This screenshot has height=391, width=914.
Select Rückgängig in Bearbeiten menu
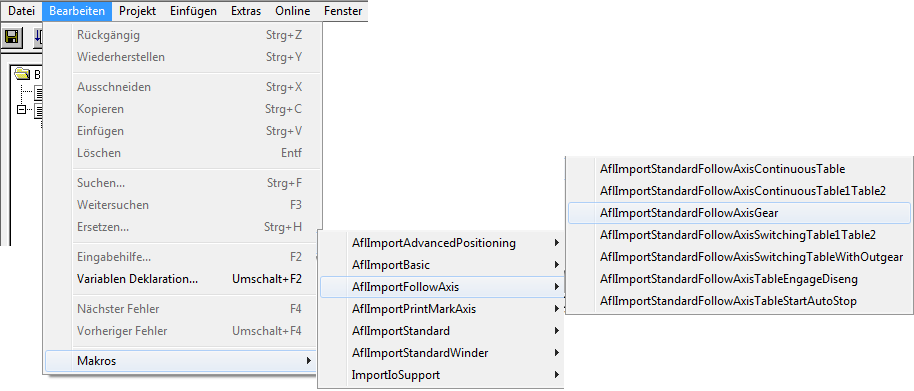(183, 35)
